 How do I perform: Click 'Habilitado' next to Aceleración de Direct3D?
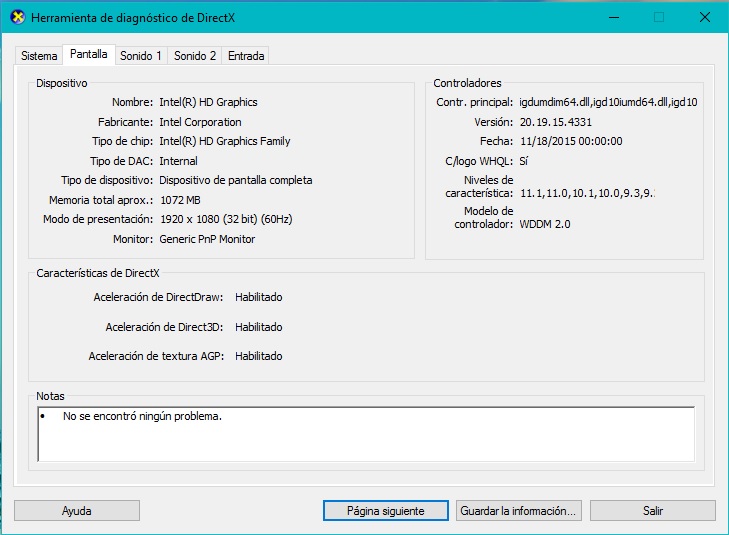tap(258, 327)
